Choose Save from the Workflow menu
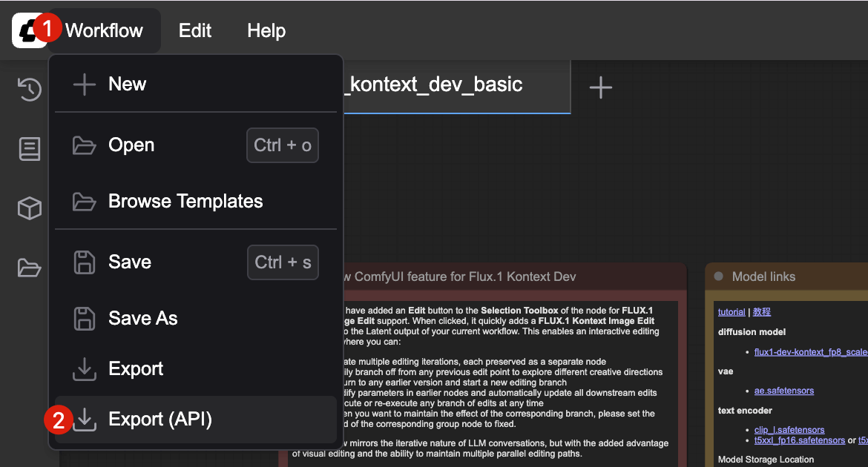868x467 pixels. tap(196, 262)
